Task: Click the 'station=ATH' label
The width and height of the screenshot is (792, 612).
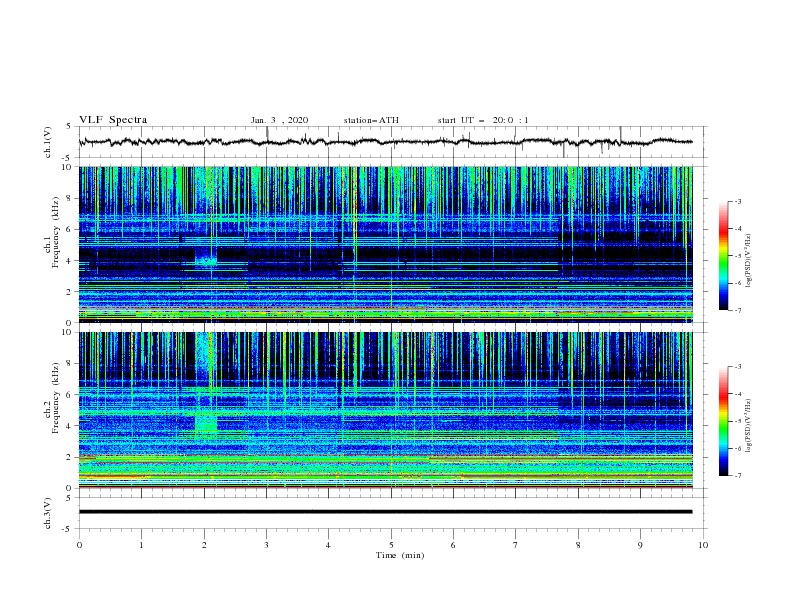Action: pos(371,120)
